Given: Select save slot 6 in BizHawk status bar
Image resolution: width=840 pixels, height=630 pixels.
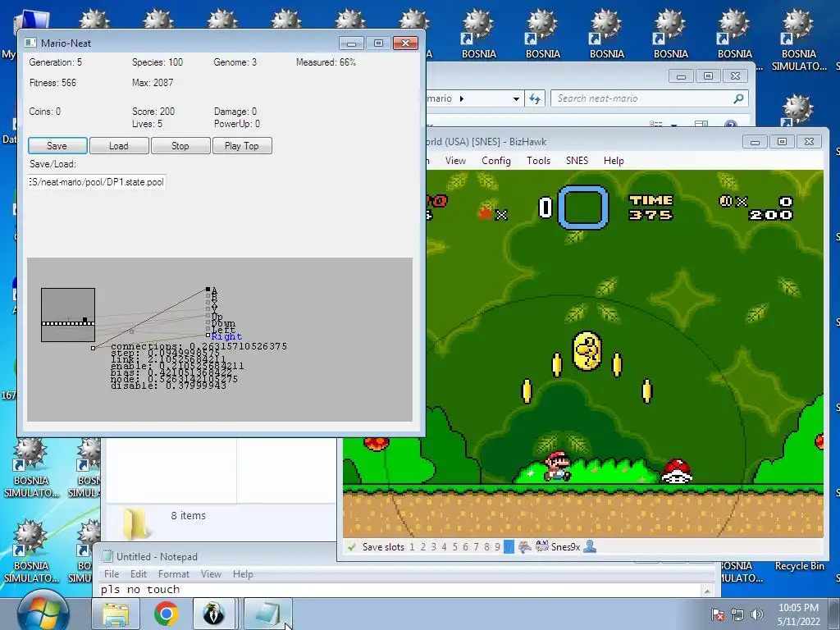Looking at the screenshot, I should [466, 547].
